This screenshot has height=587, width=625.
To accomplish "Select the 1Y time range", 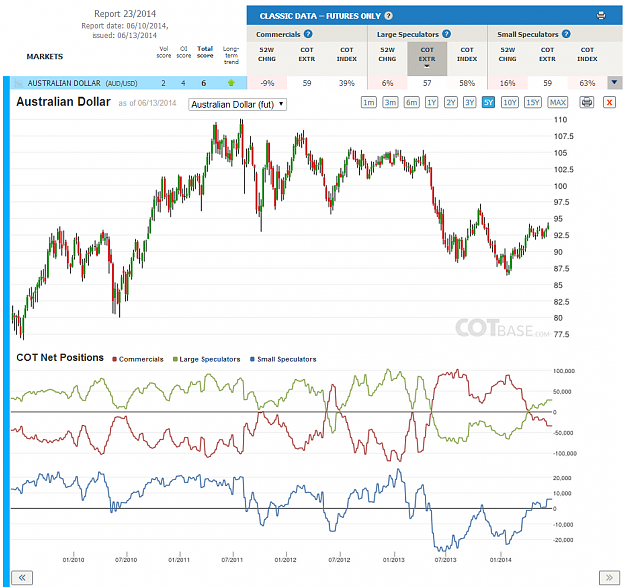I will pyautogui.click(x=431, y=102).
